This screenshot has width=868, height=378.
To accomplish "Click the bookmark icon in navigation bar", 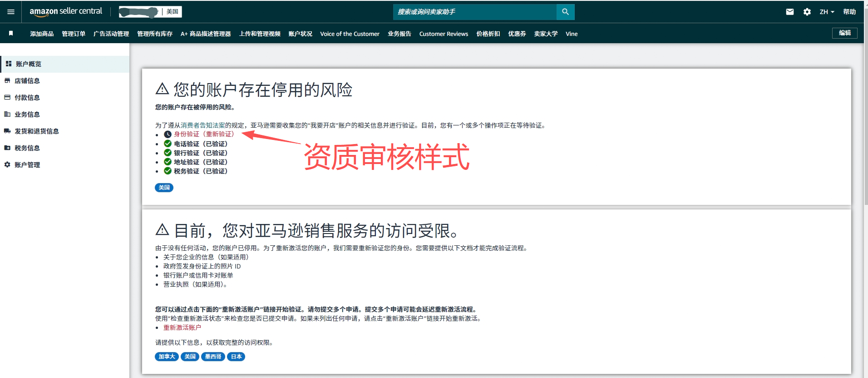I will (x=11, y=34).
